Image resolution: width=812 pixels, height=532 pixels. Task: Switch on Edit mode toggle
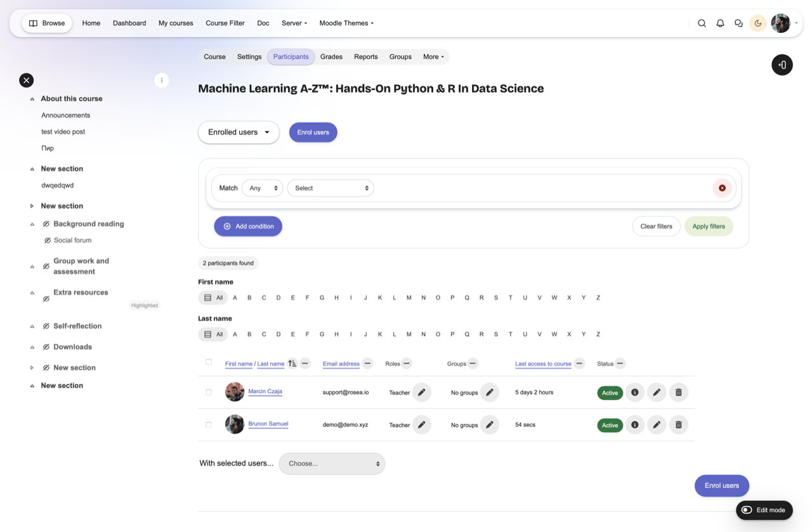(747, 510)
